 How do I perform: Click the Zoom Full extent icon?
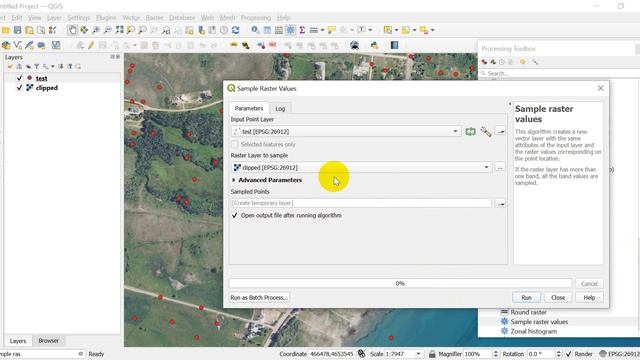pos(119,30)
